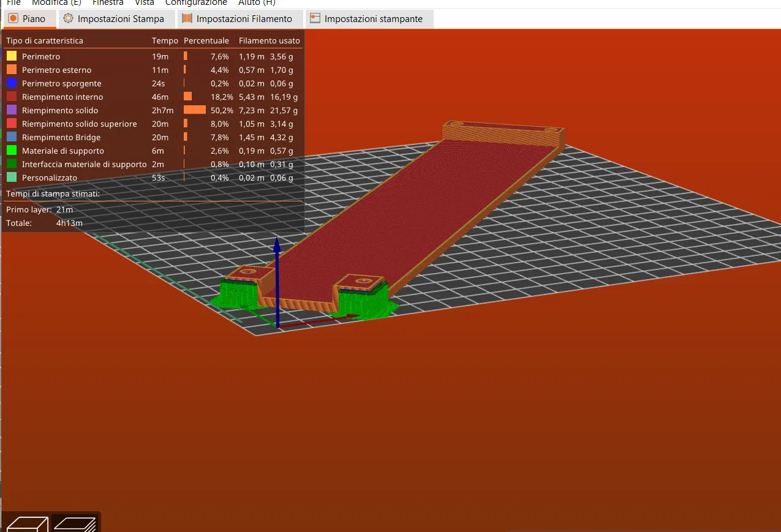This screenshot has height=532, width=781.
Task: Click the 'Perimetro sporgente' feature label
Action: [61, 83]
